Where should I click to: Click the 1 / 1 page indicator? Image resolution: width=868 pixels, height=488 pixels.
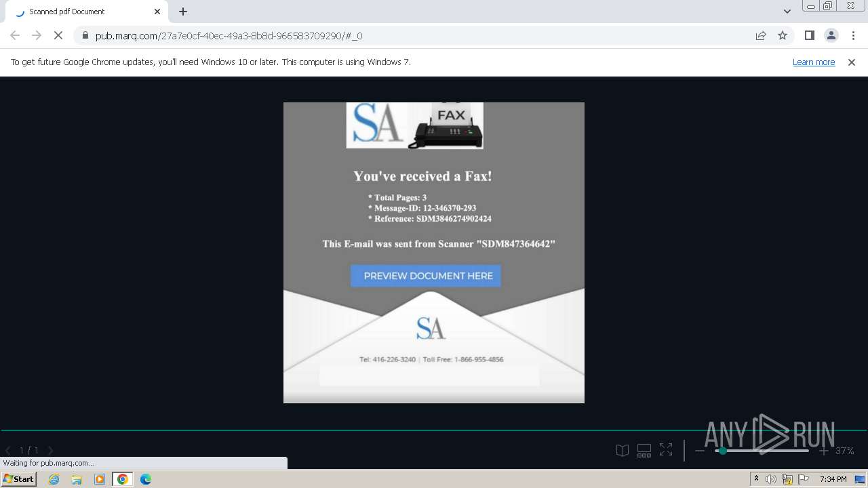29,450
